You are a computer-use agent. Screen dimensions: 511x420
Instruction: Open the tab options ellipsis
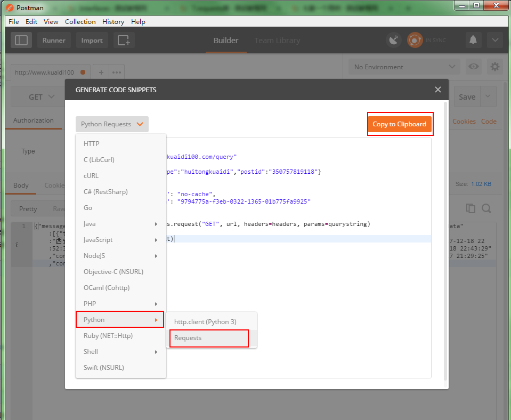point(117,72)
